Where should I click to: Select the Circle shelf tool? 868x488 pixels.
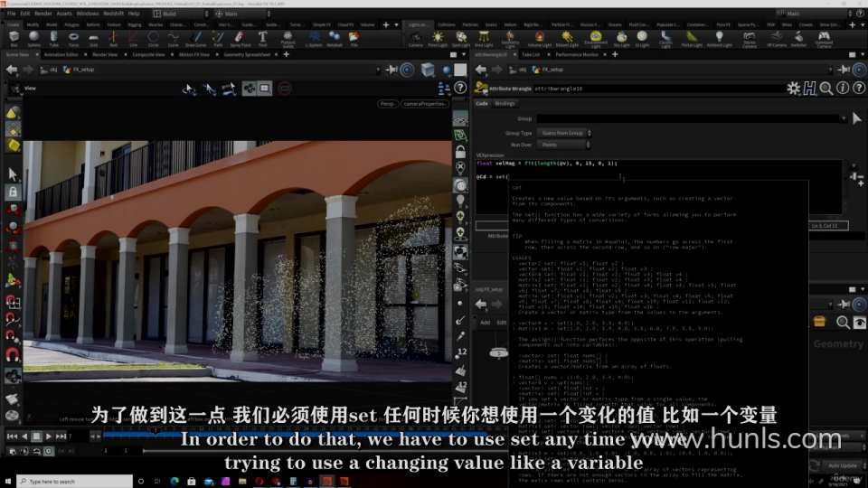click(x=154, y=38)
